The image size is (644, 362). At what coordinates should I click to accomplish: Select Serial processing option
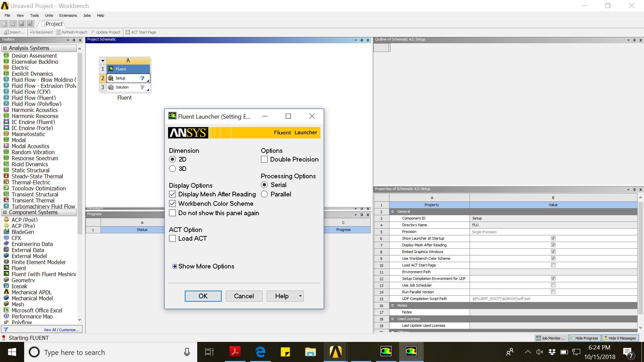pyautogui.click(x=264, y=185)
